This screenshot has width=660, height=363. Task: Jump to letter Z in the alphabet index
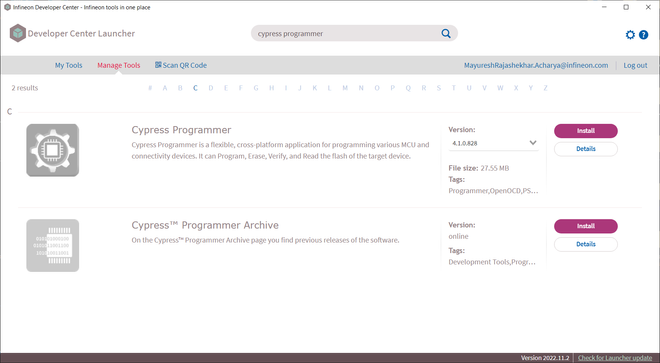pos(546,88)
